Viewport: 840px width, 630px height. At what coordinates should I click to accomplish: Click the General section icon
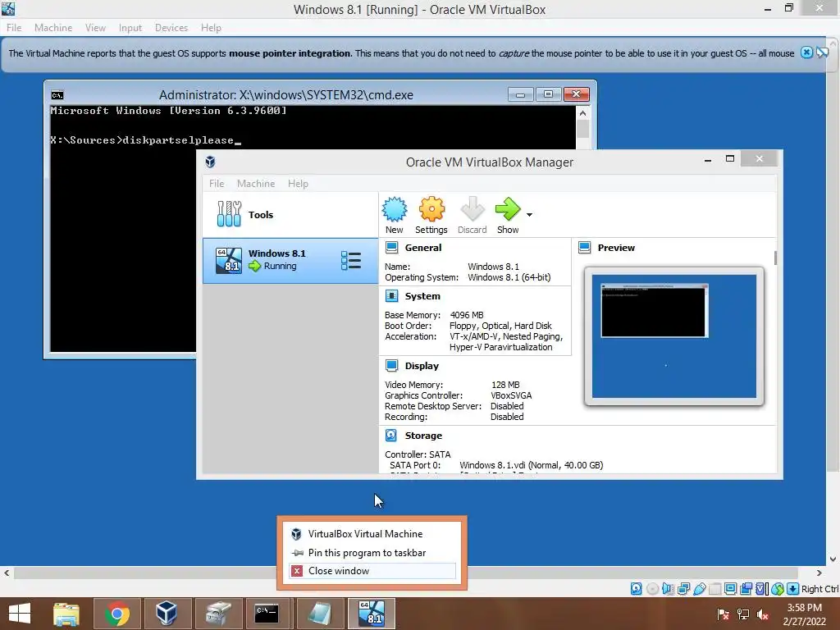[x=391, y=248]
